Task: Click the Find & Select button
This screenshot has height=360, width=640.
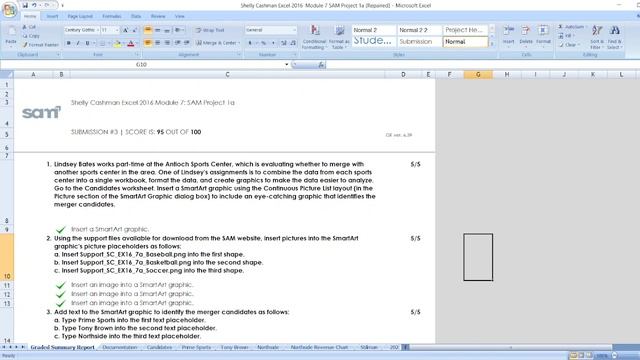Action: click(615, 37)
